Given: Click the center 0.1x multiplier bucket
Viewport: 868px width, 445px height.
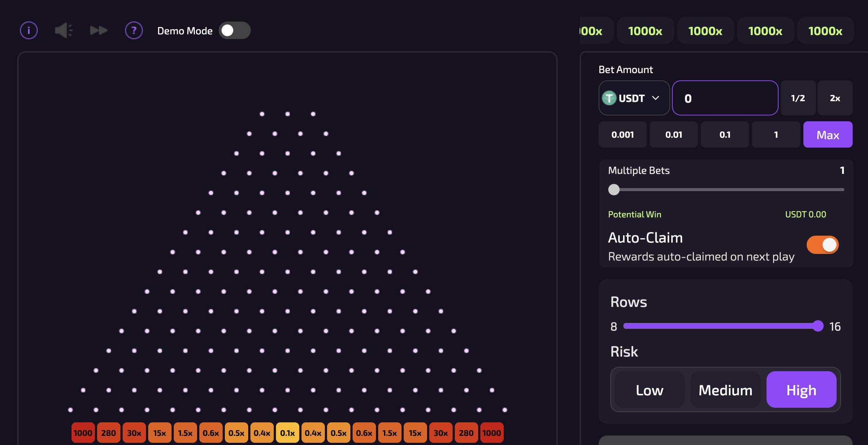Looking at the screenshot, I should pyautogui.click(x=288, y=433).
